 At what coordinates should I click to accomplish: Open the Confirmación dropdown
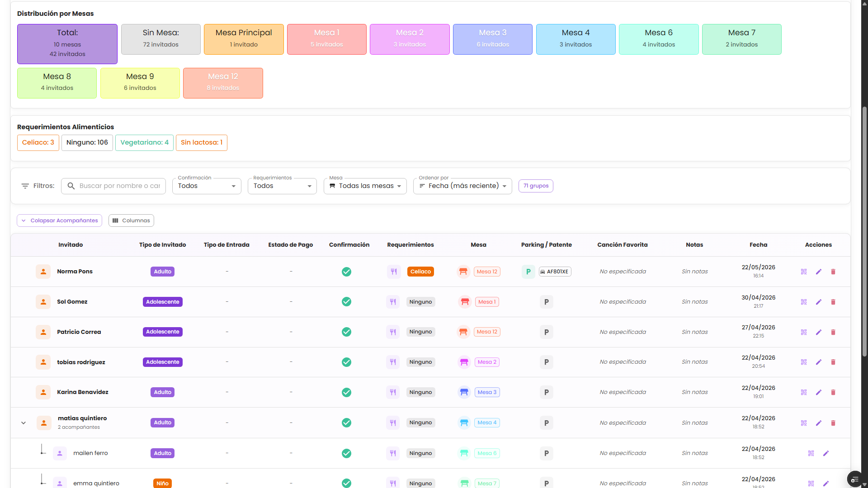point(207,186)
